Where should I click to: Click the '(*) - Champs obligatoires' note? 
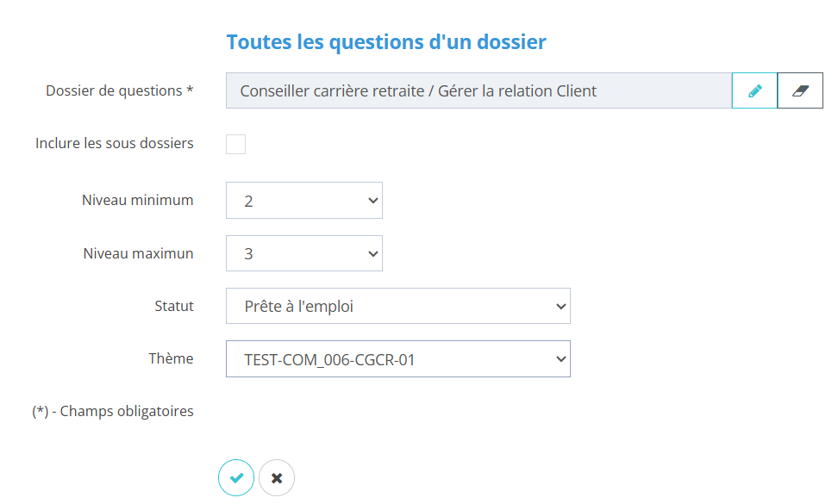113,411
